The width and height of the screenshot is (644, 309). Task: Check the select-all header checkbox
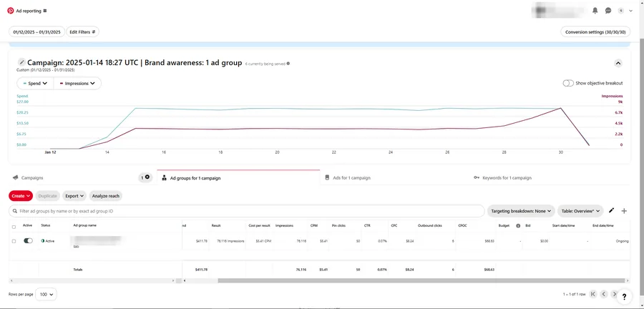tap(14, 227)
